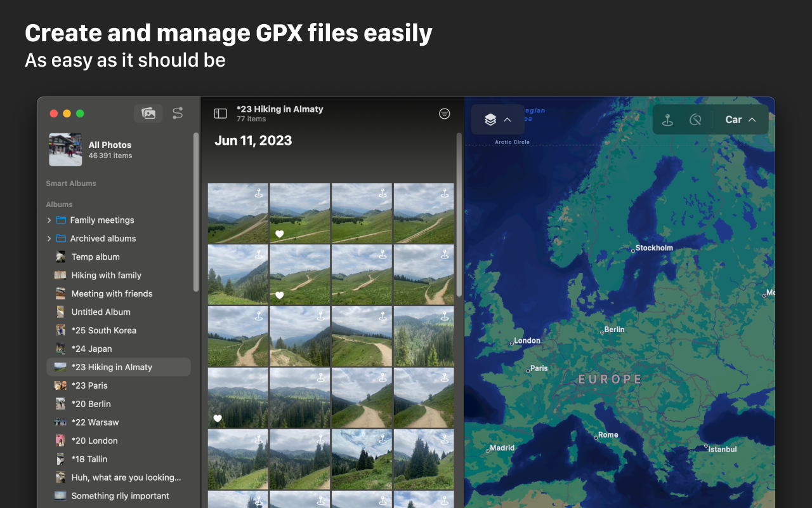The image size is (812, 508).
Task: Click the 'Jun 11, 2023' date heading
Action: click(253, 141)
